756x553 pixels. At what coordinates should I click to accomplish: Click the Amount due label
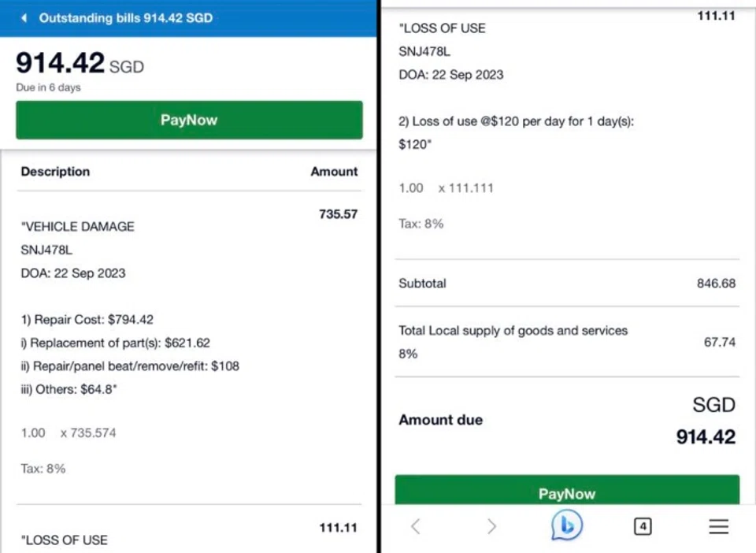click(x=440, y=420)
